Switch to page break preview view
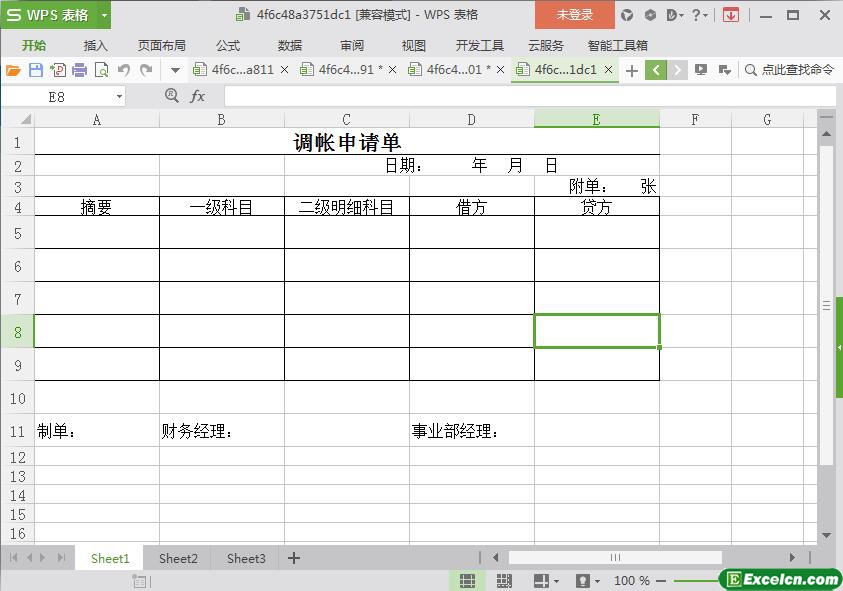Viewport: 843px width, 591px height. click(504, 581)
